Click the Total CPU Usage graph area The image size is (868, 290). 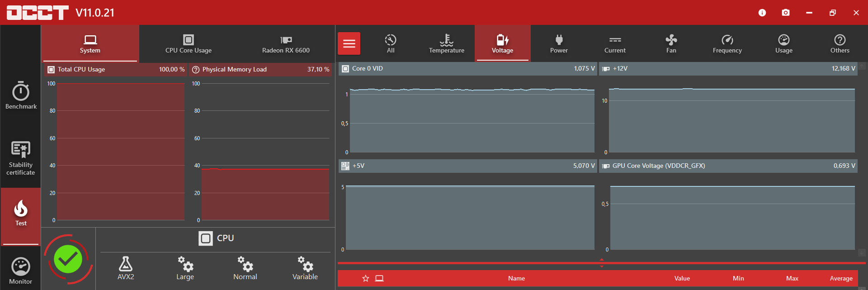[x=121, y=152]
